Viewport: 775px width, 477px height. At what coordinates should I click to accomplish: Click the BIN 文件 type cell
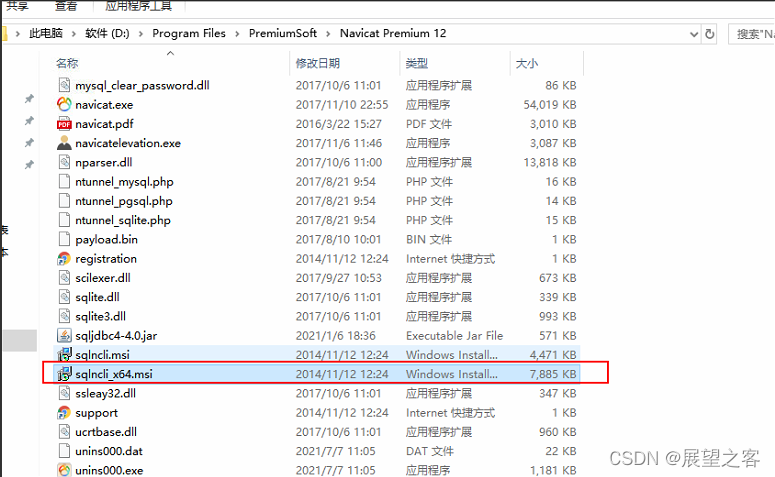(x=429, y=240)
